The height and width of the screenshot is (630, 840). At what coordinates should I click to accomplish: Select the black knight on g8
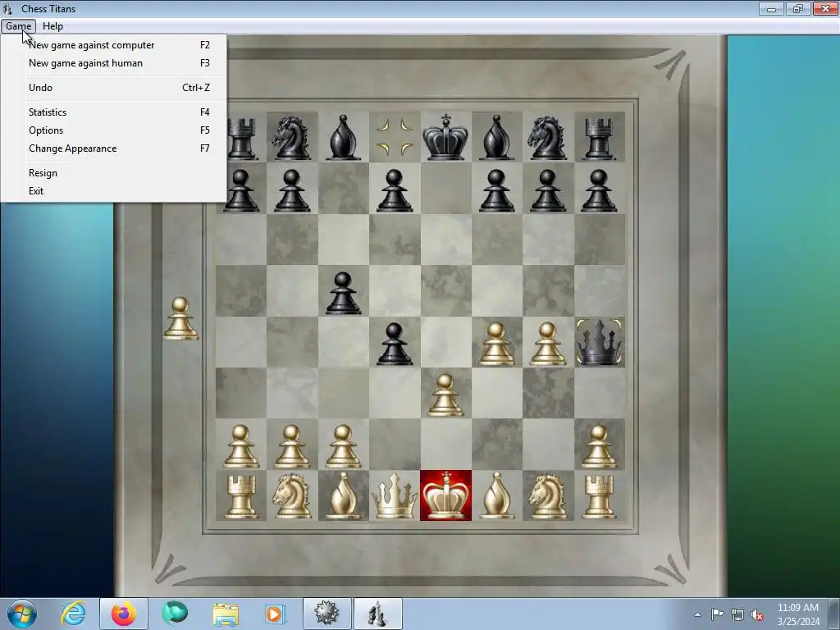[x=548, y=138]
